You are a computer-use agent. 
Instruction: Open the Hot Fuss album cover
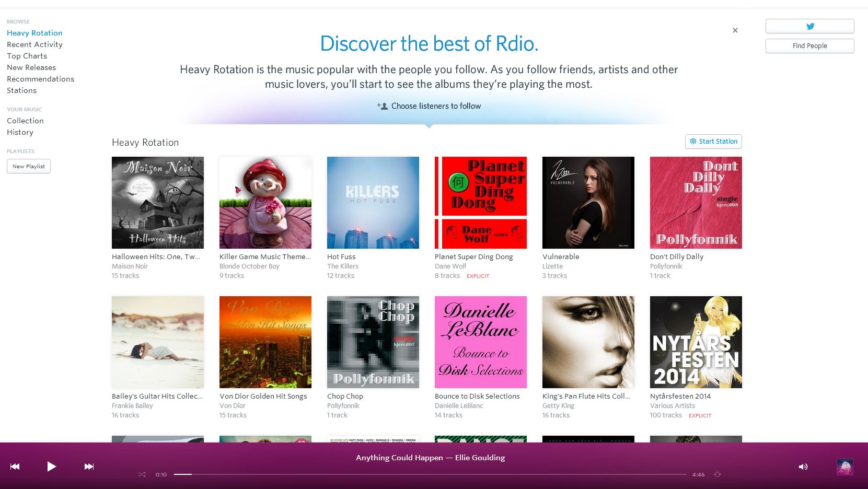tap(373, 203)
